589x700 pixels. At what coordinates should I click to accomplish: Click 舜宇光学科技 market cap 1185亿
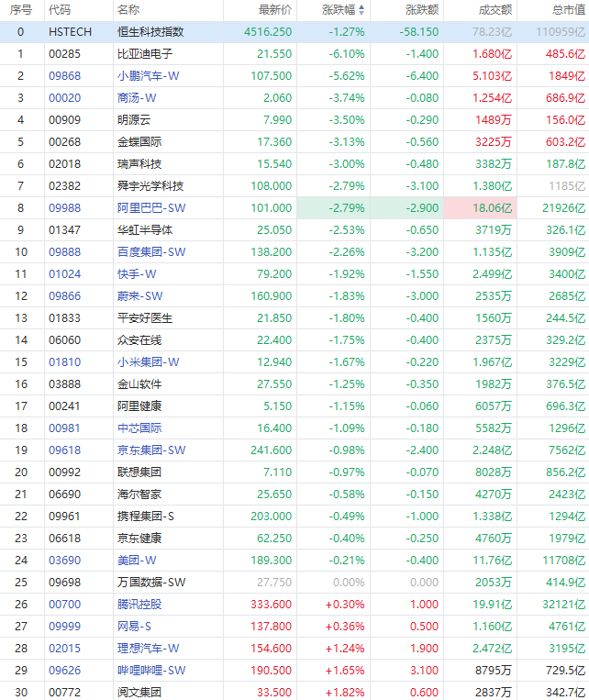coord(567,186)
